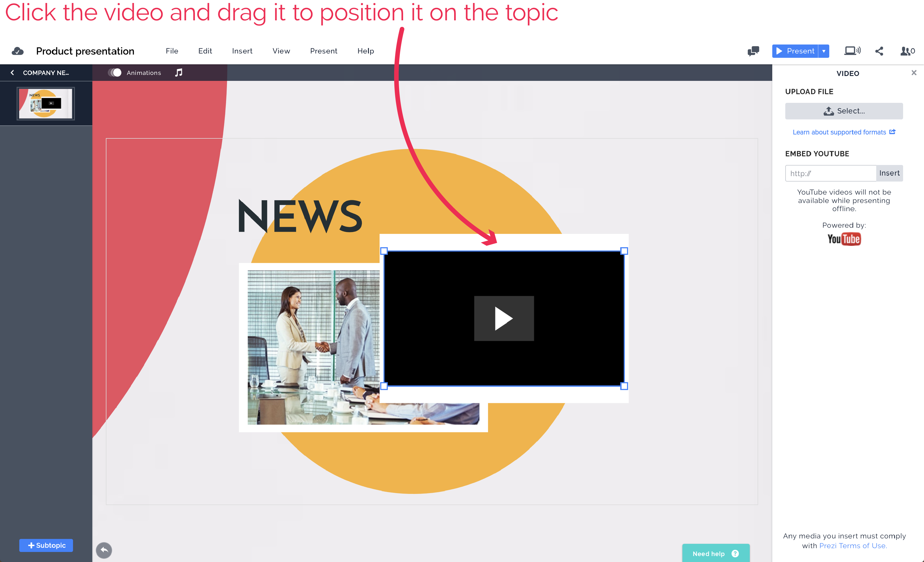This screenshot has height=562, width=924.
Task: Click the background music note icon
Action: click(x=179, y=73)
